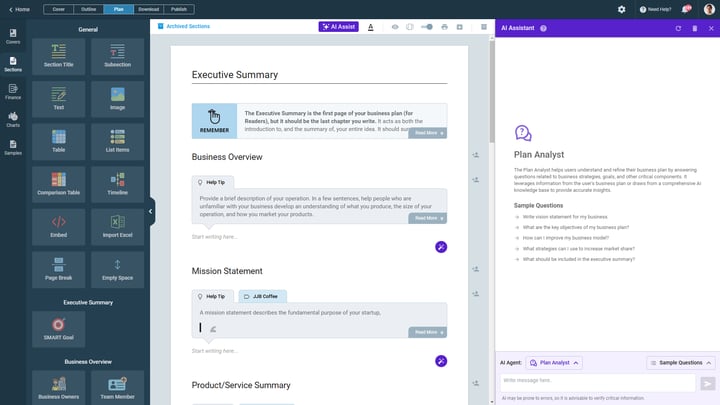Viewport: 720px width, 405px height.
Task: Add a SMART Goal element
Action: [58, 329]
